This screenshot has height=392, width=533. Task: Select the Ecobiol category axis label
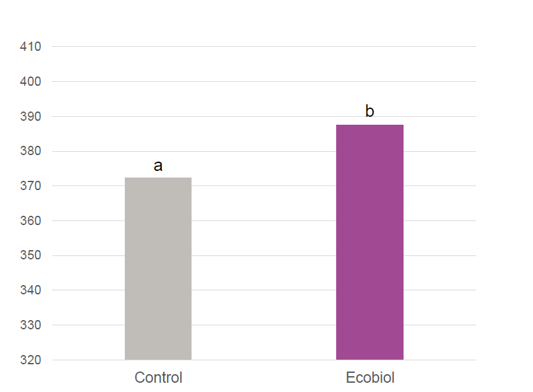(370, 378)
